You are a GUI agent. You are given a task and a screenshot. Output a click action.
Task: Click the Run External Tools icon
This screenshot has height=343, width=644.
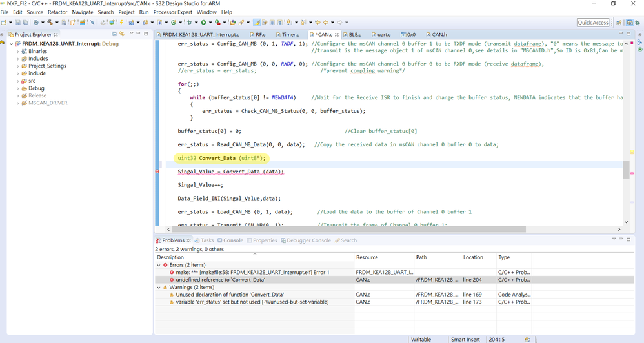pyautogui.click(x=217, y=22)
